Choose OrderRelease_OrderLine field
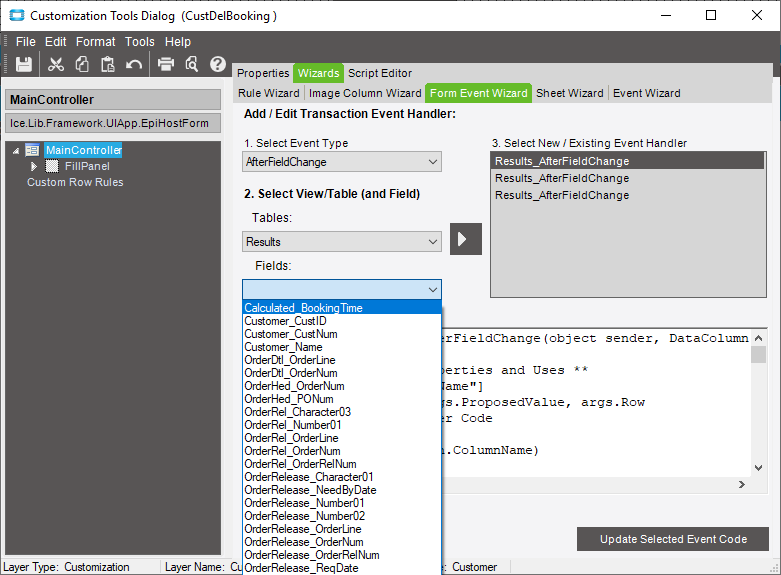The height and width of the screenshot is (575, 781). (342, 529)
